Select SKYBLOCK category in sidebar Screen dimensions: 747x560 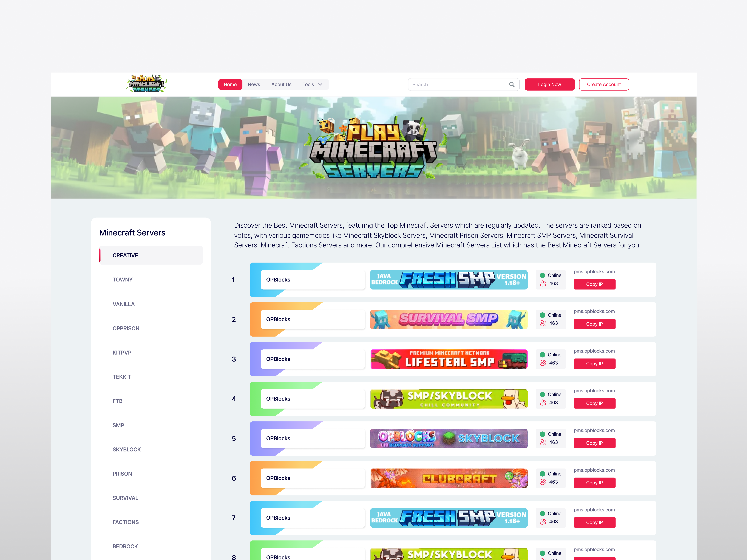click(127, 449)
